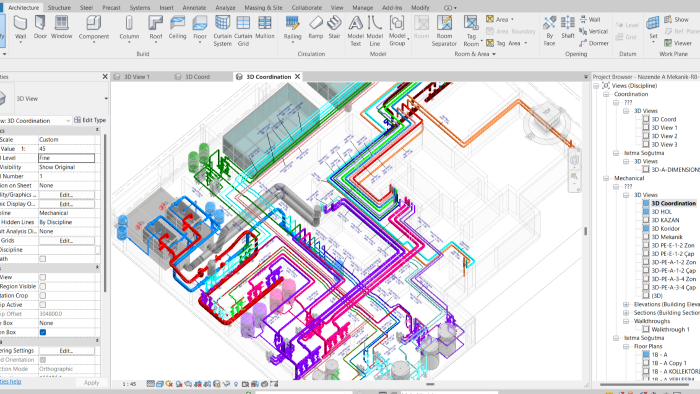The height and width of the screenshot is (394, 700).
Task: Click the 1 : 45 view scale control
Action: [129, 384]
